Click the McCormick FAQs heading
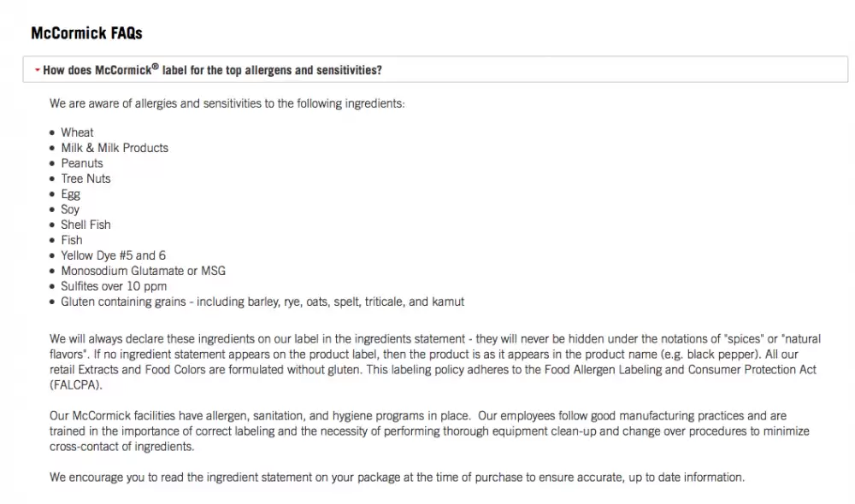The height and width of the screenshot is (504, 855). click(86, 33)
